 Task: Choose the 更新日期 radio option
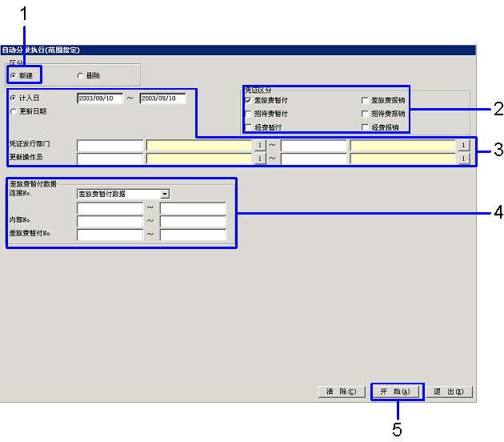pyautogui.click(x=13, y=111)
